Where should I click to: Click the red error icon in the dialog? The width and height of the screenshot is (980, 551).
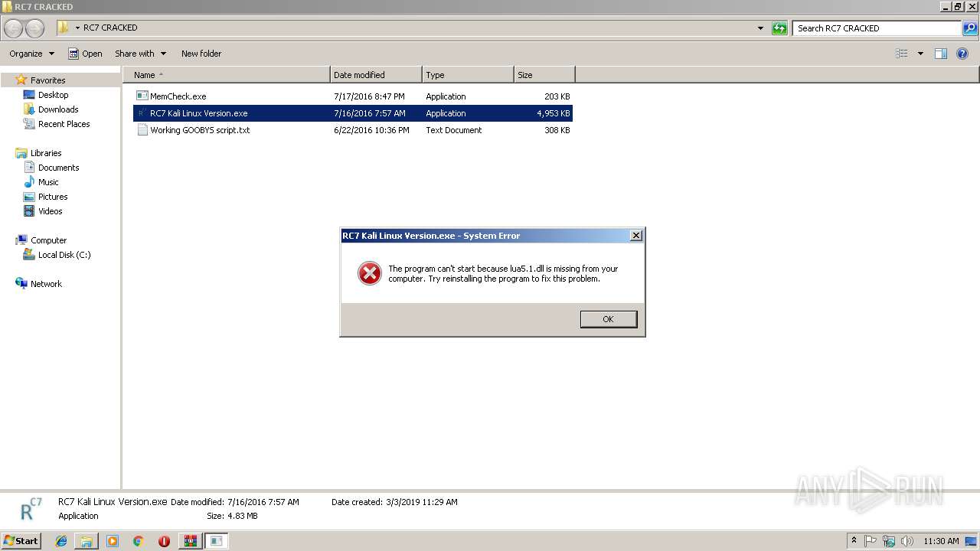[370, 273]
